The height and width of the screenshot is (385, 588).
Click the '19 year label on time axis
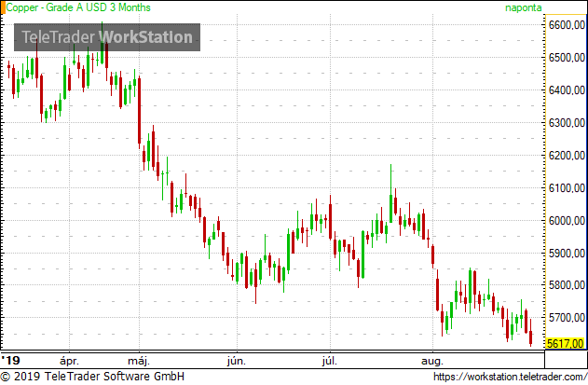coord(10,361)
